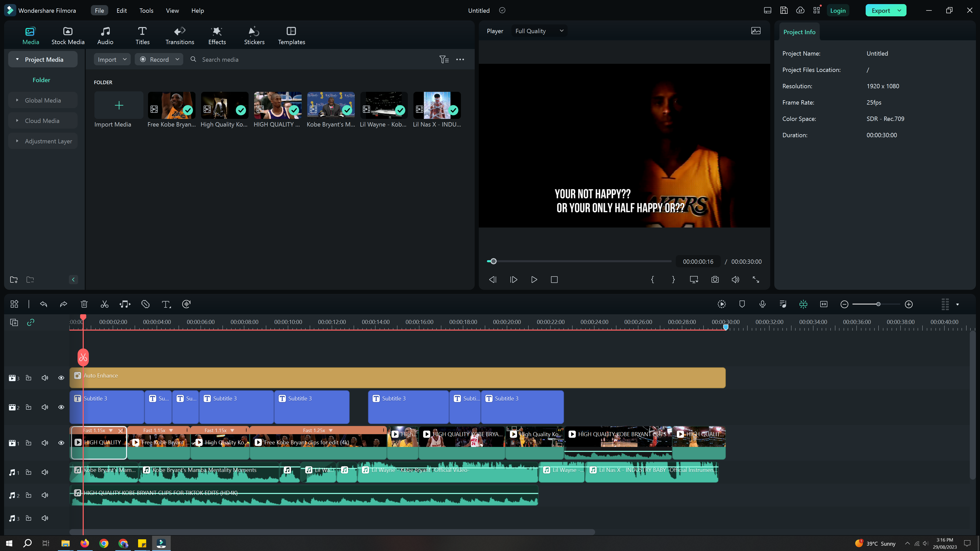The height and width of the screenshot is (551, 980).
Task: Click the marker shield icon in timeline toolbar
Action: pos(742,304)
